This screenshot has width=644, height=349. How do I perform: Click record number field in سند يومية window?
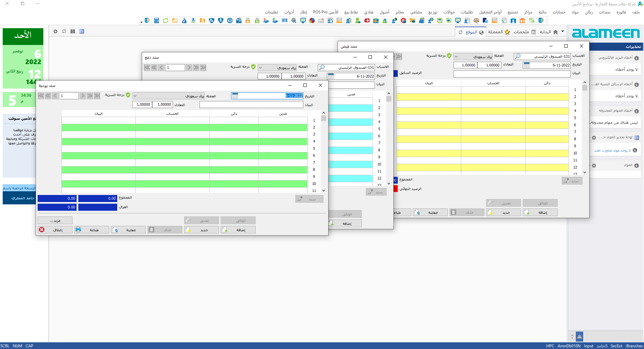(69, 96)
